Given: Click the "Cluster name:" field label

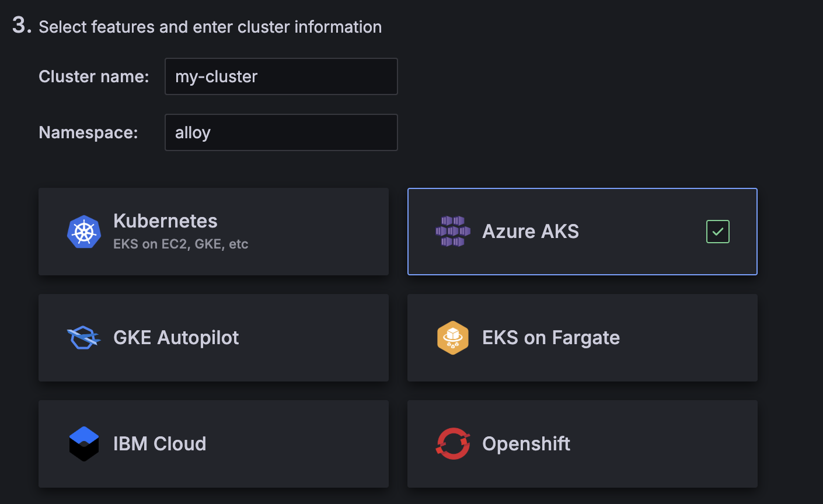Looking at the screenshot, I should pos(93,76).
